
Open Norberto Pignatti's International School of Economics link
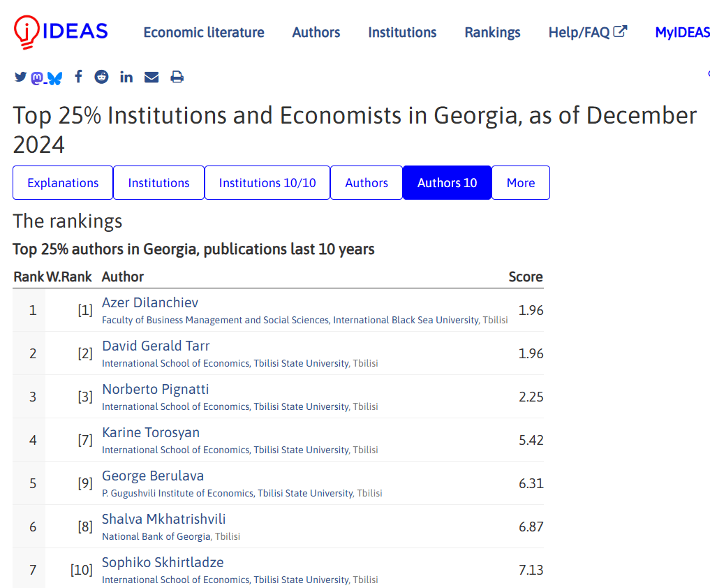pyautogui.click(x=225, y=406)
